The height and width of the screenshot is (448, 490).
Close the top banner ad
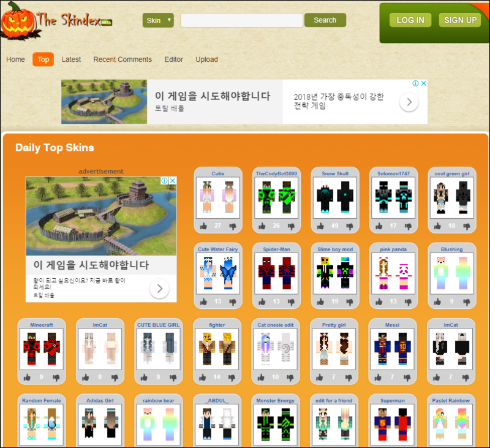tap(423, 83)
